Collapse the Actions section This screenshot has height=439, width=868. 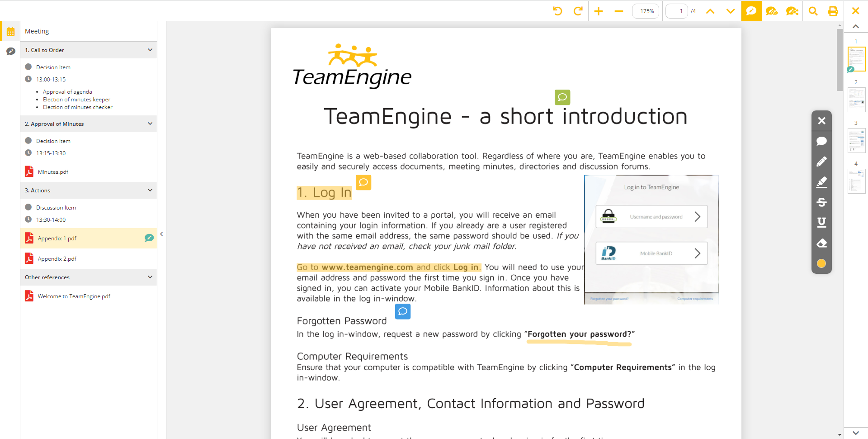pos(150,190)
